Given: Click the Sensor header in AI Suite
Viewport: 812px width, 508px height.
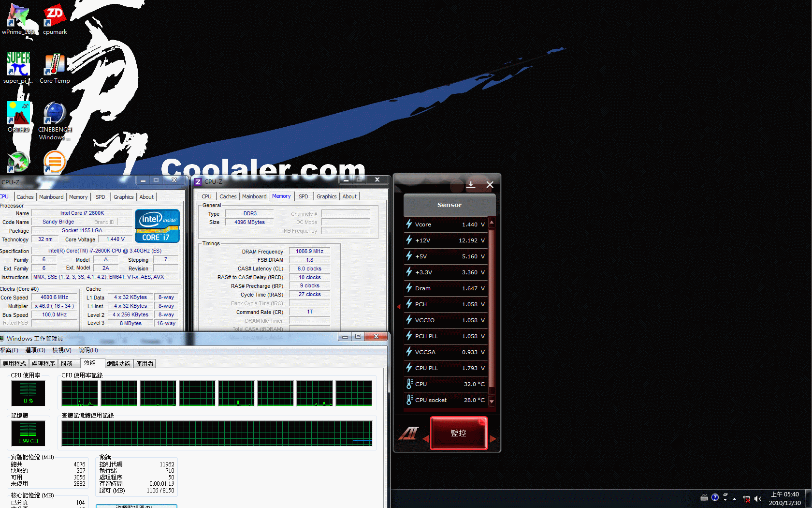Looking at the screenshot, I should pos(449,205).
